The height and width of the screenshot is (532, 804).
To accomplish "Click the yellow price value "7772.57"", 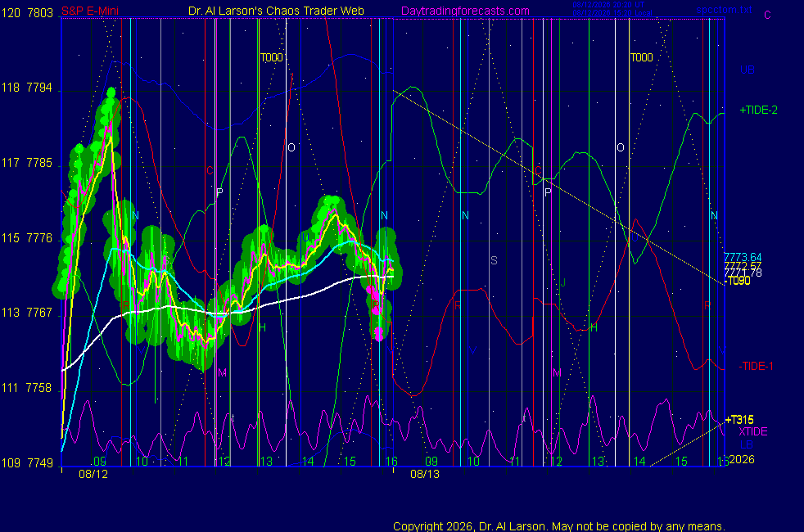I will coord(743,265).
